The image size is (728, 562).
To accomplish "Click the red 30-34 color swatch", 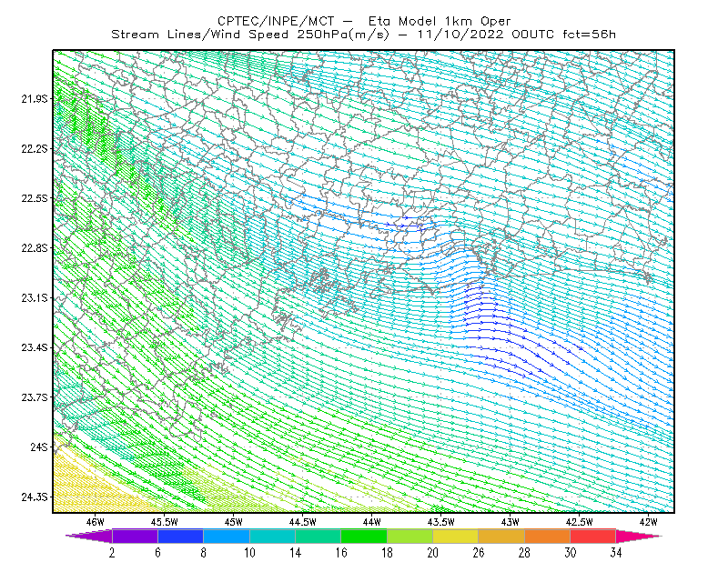I will click(x=593, y=536).
